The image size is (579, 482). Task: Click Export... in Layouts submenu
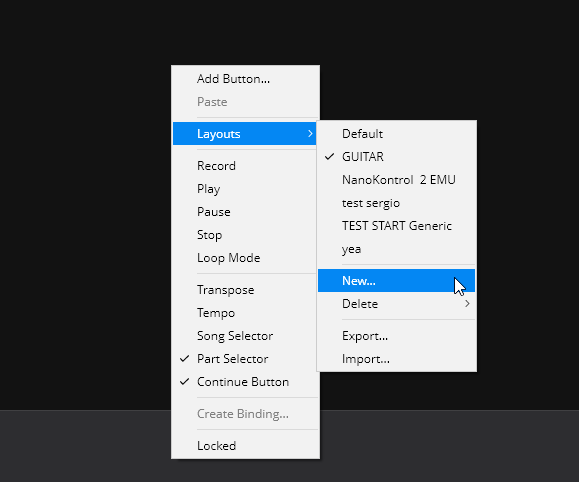pos(396,336)
